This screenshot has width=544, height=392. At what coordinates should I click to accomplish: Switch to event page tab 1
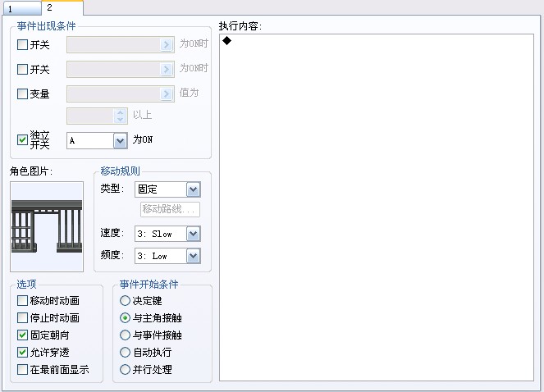(x=22, y=9)
